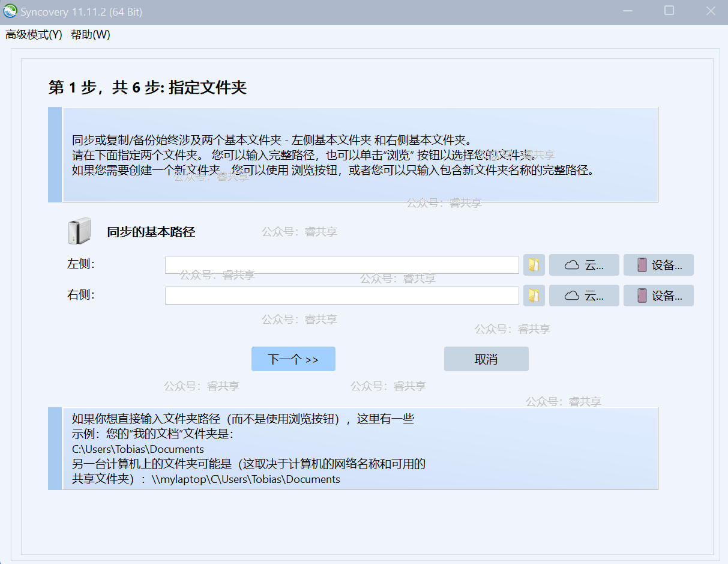Click the Syncovery logo in the title bar
The width and height of the screenshot is (728, 564).
(x=10, y=12)
